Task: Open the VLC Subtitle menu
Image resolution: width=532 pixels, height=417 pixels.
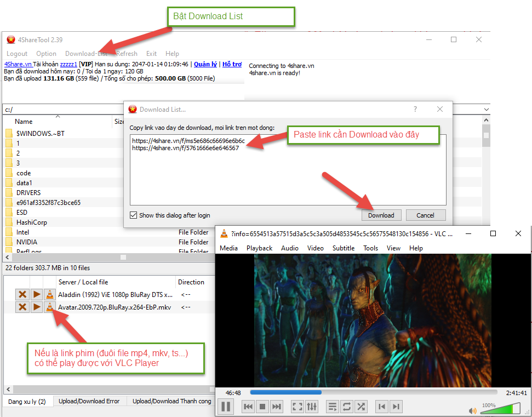Action: 344,248
